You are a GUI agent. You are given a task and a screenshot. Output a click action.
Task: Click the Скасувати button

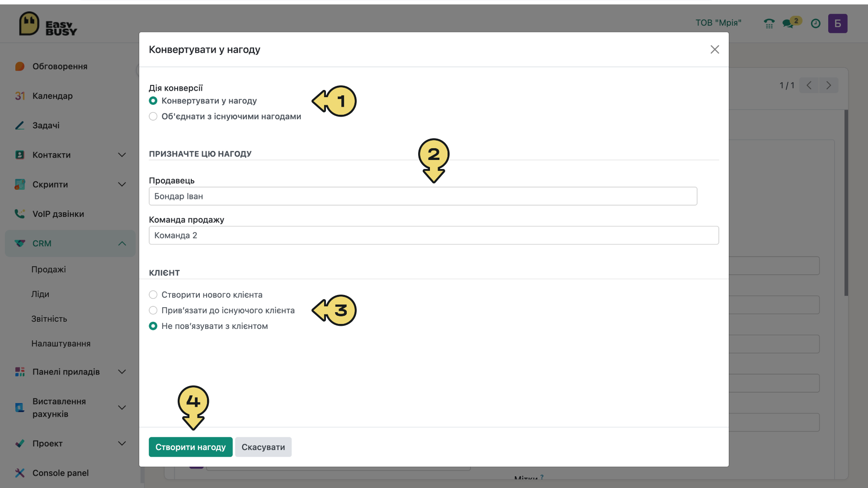click(263, 447)
